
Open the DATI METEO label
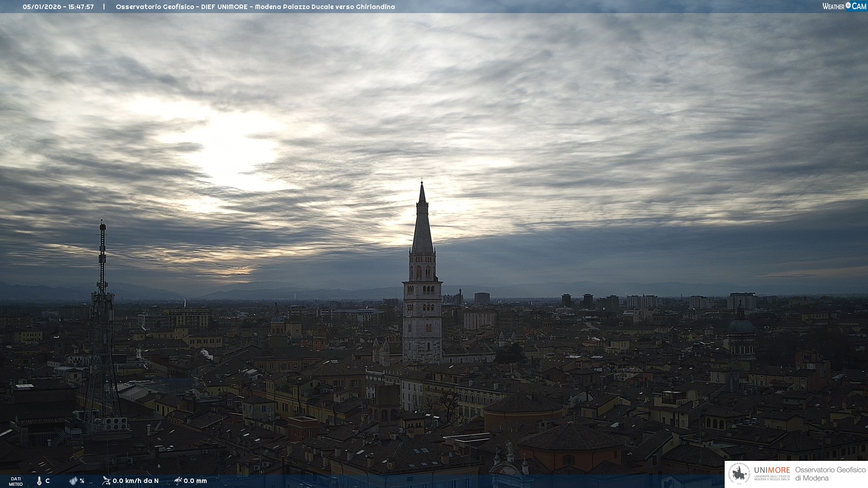point(16,481)
